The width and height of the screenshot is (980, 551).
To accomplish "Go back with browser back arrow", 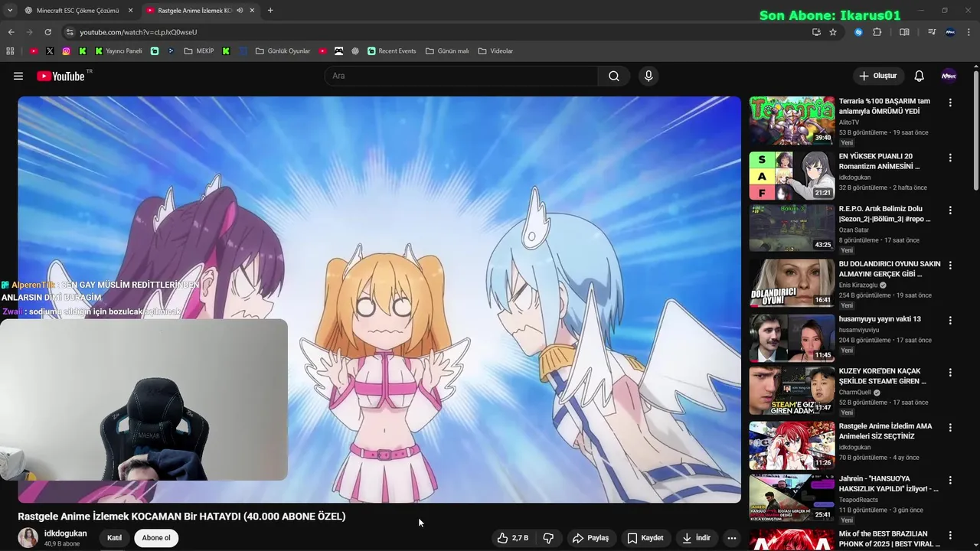I will 11,32.
